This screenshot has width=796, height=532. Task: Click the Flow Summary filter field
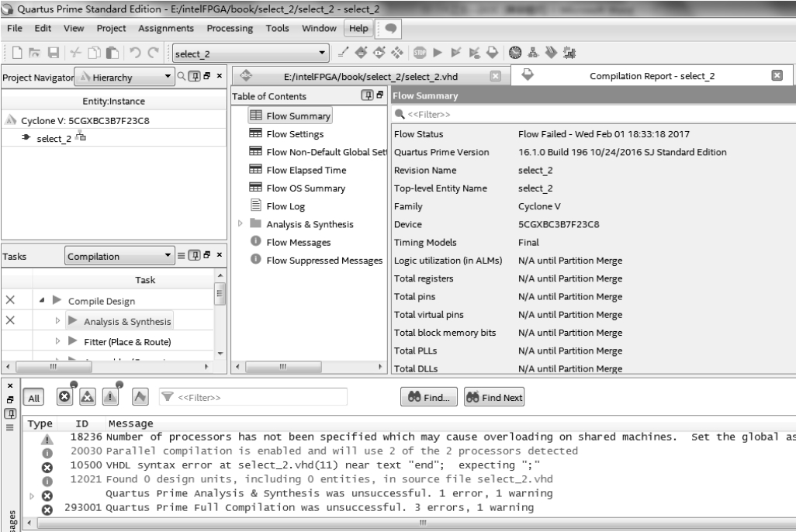click(x=594, y=114)
